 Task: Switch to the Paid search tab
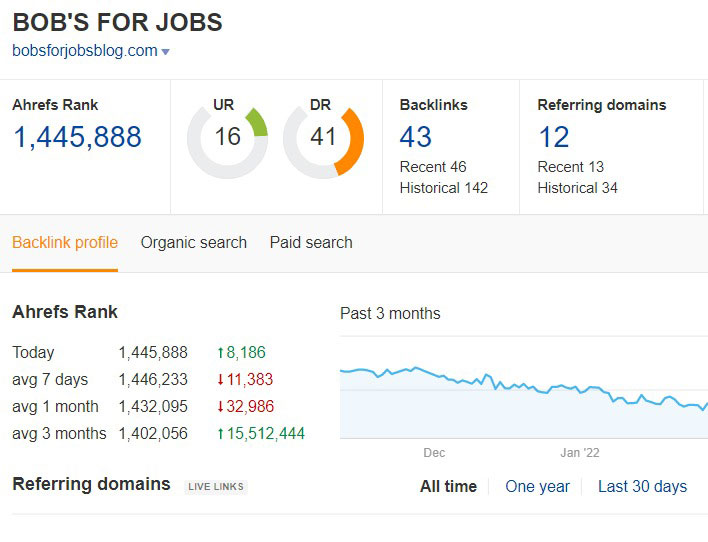pos(311,243)
